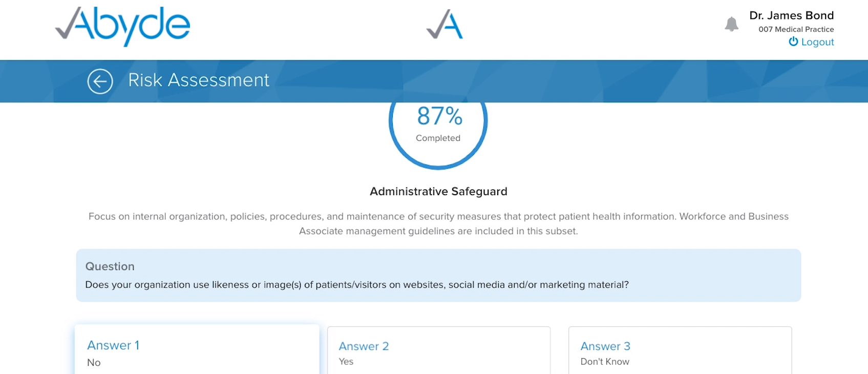Image resolution: width=868 pixels, height=374 pixels.
Task: Choose Answer 3 card for Don't Know
Action: tap(680, 352)
